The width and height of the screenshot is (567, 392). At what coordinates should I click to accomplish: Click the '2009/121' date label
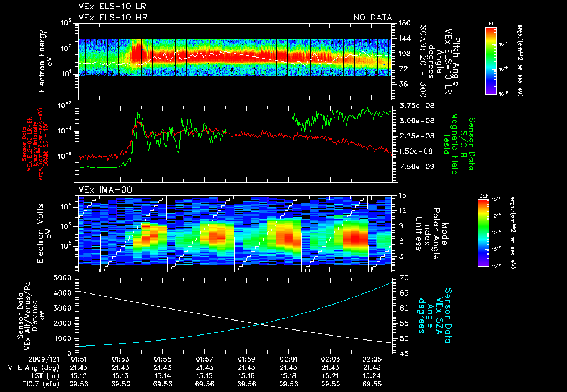click(x=44, y=359)
